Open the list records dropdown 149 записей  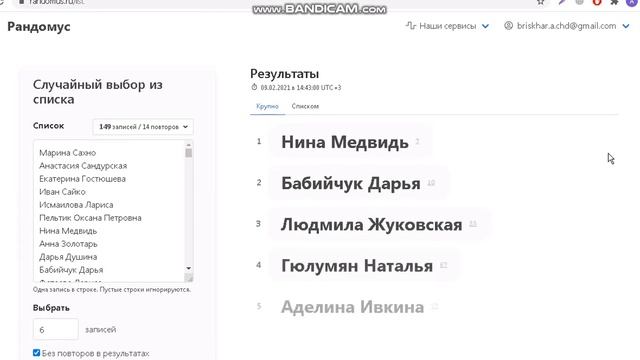pyautogui.click(x=143, y=127)
